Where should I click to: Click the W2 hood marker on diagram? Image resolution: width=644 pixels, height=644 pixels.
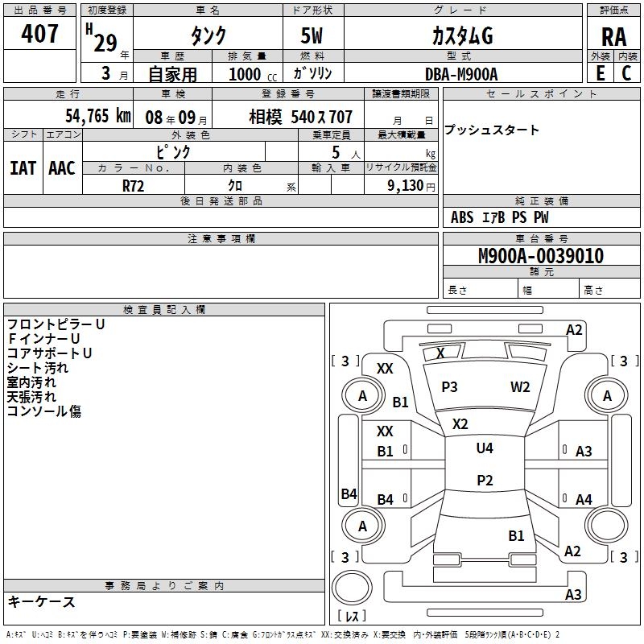(x=520, y=386)
